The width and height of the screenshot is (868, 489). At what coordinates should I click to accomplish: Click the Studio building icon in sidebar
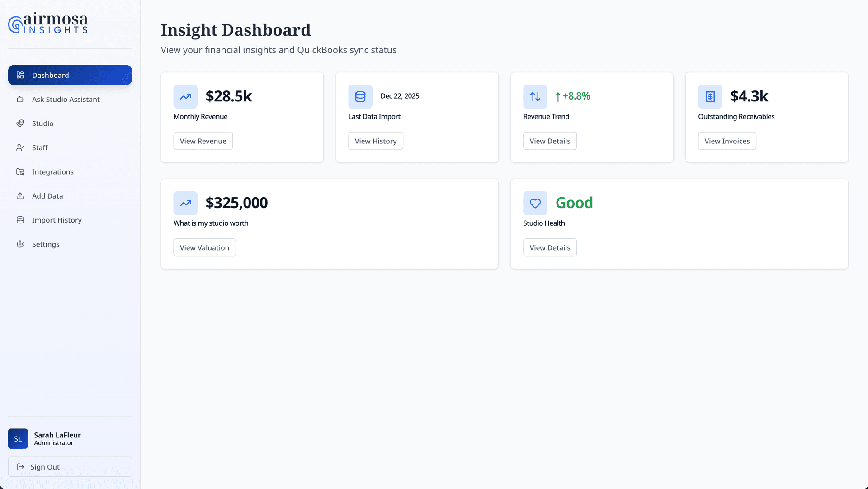pos(20,123)
